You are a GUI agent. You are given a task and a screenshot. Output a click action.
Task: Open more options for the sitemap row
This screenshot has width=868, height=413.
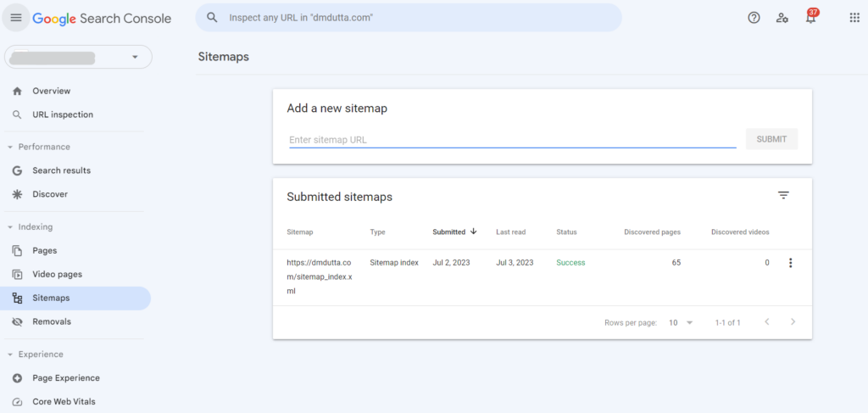[790, 263]
